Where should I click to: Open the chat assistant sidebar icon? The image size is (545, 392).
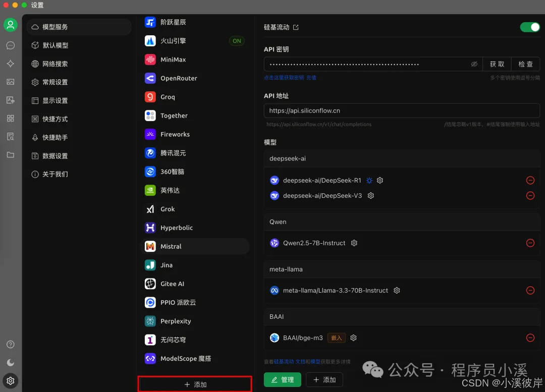11,45
